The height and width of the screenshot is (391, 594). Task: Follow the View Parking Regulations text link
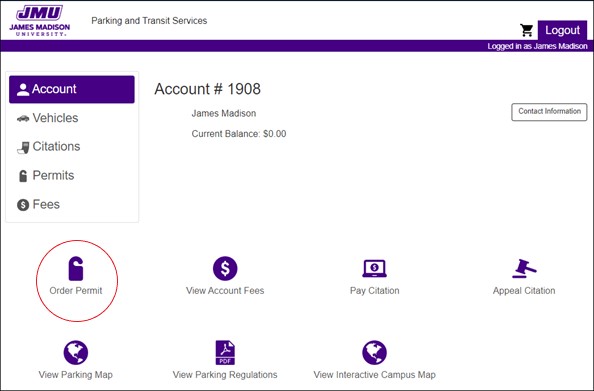tap(225, 375)
